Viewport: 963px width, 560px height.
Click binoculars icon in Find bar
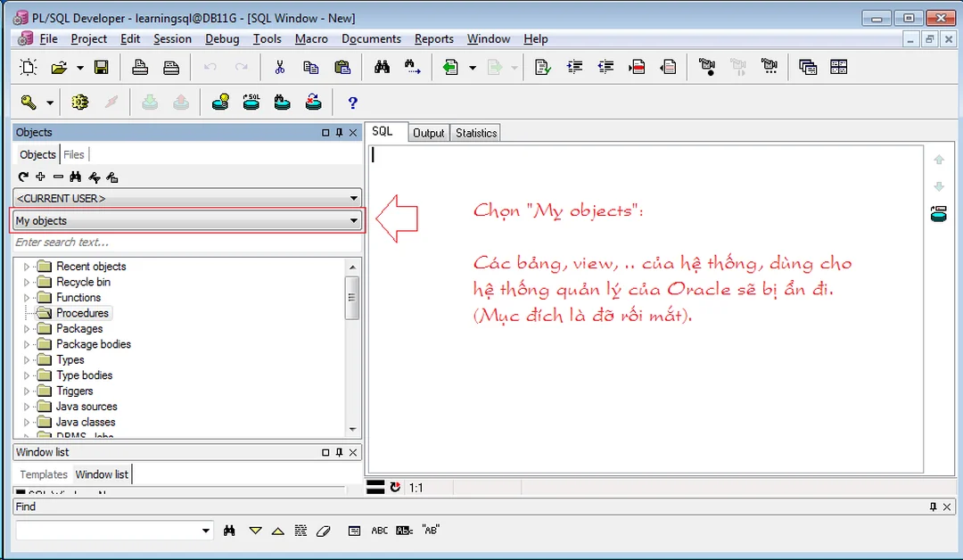[x=230, y=531]
